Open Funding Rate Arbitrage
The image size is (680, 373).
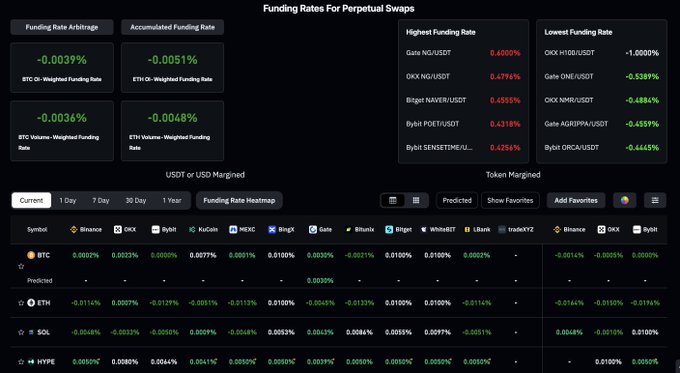(62, 27)
